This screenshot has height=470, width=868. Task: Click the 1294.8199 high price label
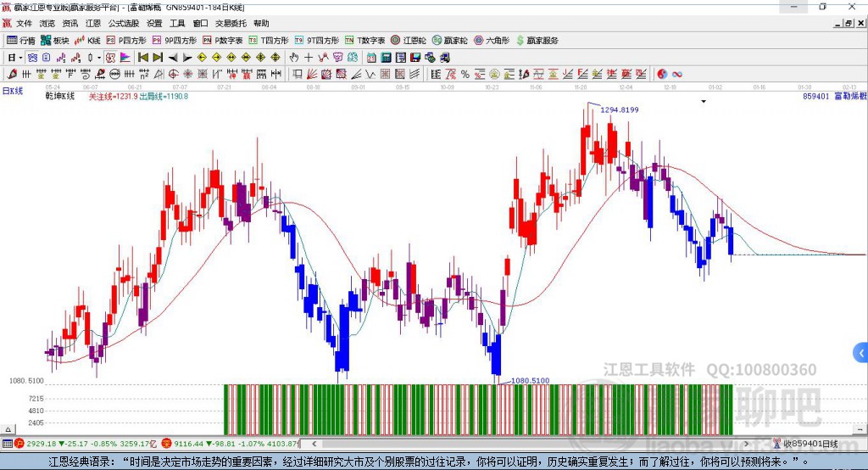620,109
